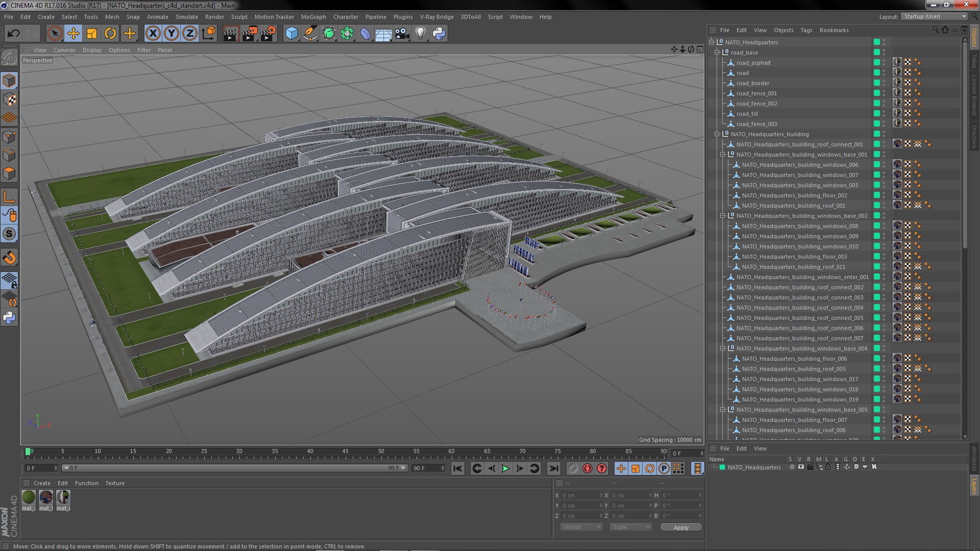Click the Make Editable icon
The width and height of the screenshot is (980, 551).
[9, 58]
